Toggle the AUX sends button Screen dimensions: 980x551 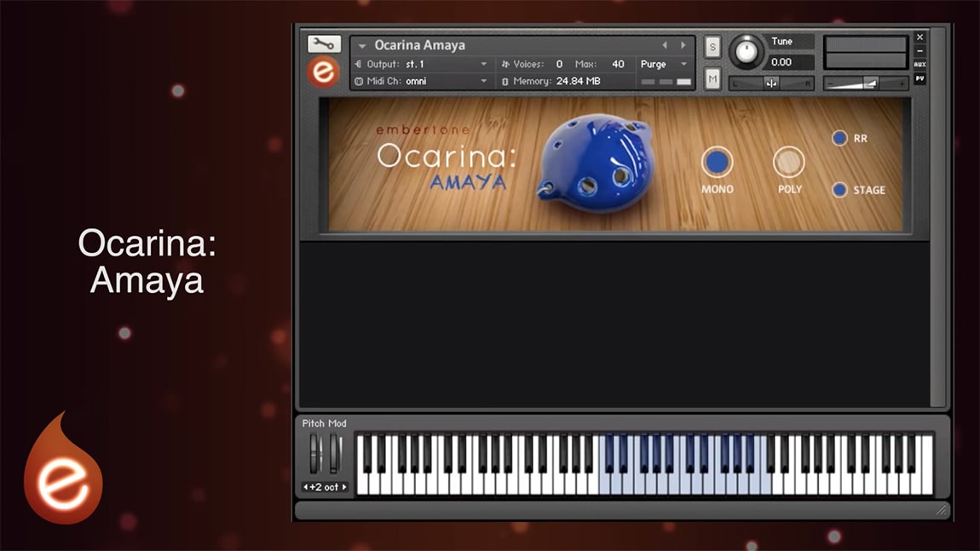(920, 65)
